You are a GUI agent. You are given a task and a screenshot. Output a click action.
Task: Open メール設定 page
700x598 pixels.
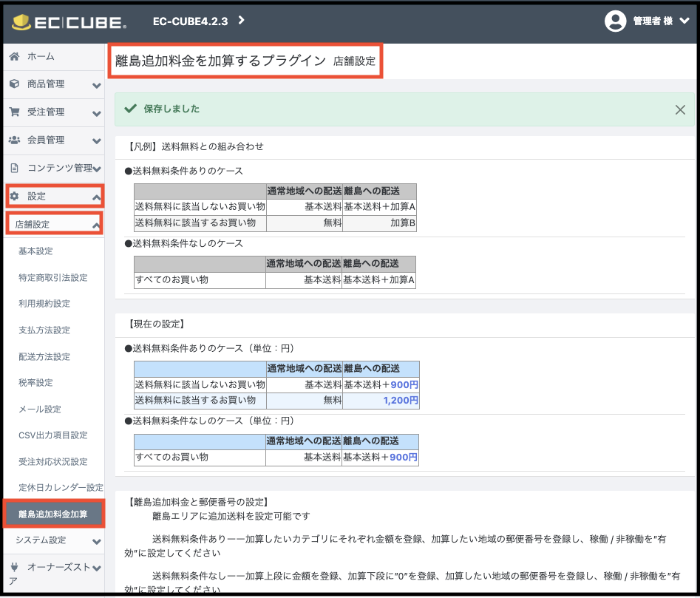coord(40,410)
